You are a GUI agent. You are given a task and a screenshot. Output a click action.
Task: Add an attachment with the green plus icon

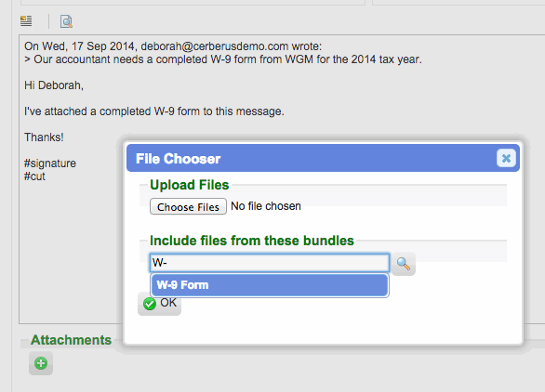tap(41, 363)
